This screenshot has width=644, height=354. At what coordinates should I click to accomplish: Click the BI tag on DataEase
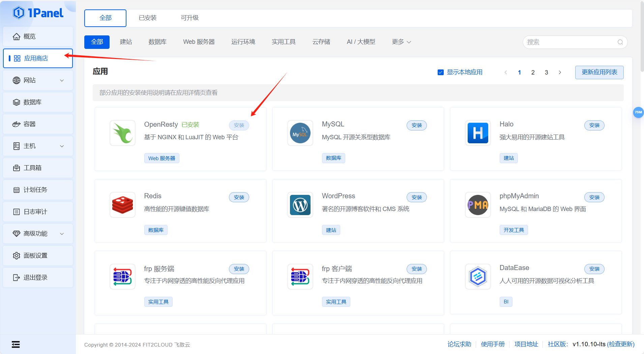pyautogui.click(x=506, y=302)
